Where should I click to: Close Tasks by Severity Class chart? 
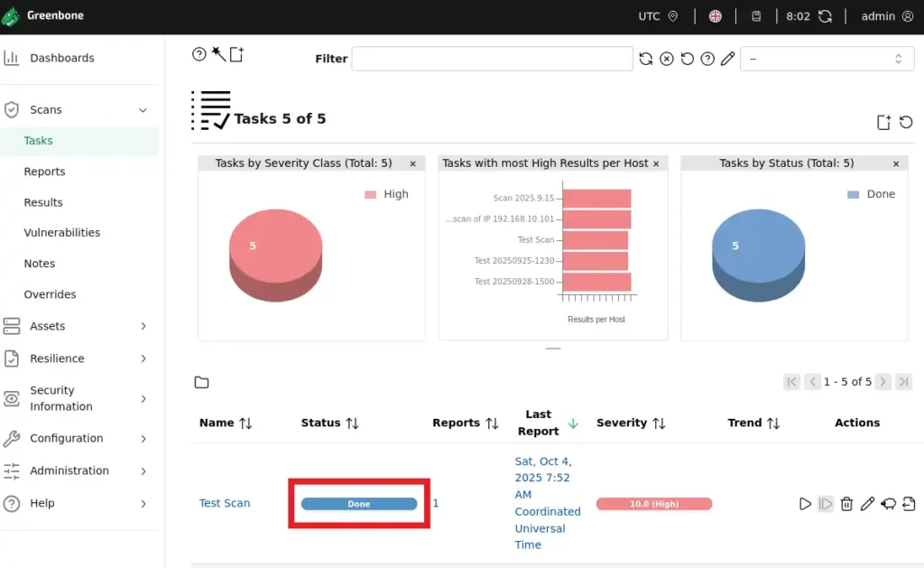point(413,164)
